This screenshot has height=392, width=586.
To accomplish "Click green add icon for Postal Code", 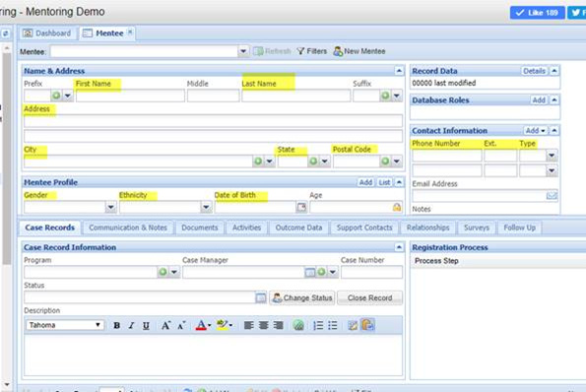I will 385,162.
